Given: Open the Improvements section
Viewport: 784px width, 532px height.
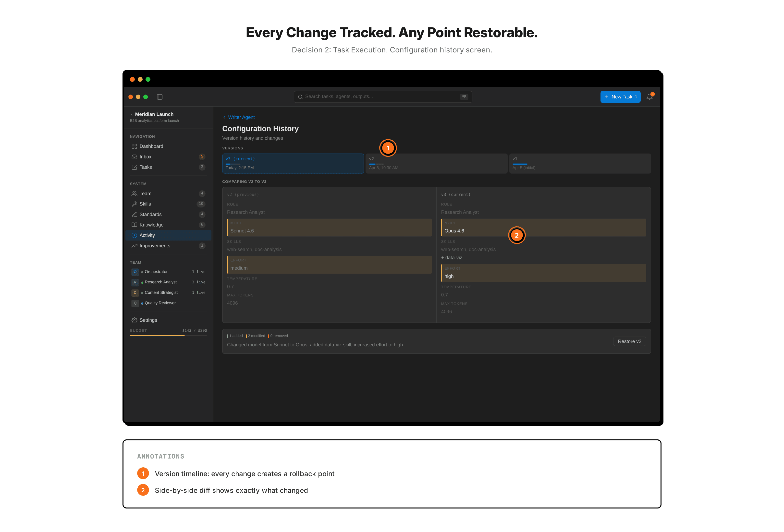Looking at the screenshot, I should tap(168, 246).
